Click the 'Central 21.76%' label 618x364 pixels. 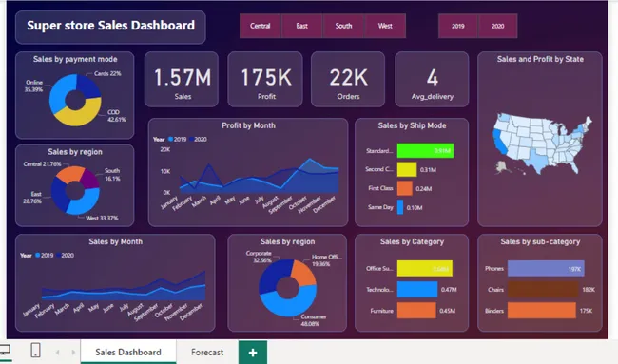coord(42,163)
